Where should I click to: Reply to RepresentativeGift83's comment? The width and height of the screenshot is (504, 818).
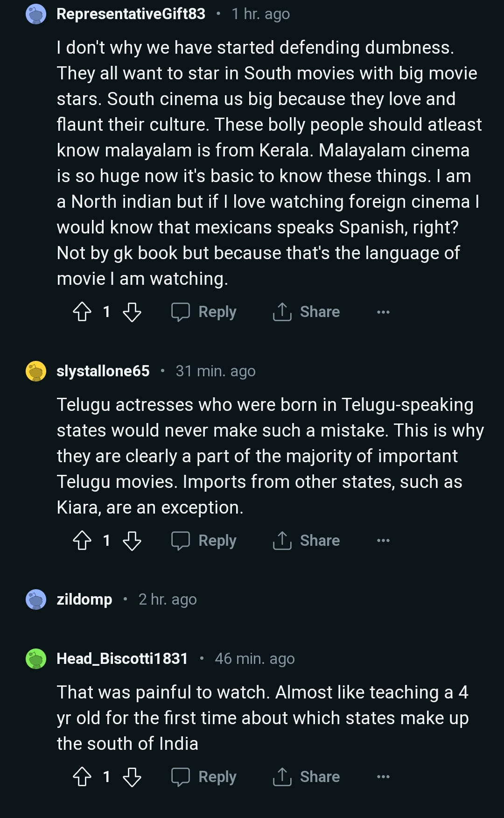tap(204, 312)
